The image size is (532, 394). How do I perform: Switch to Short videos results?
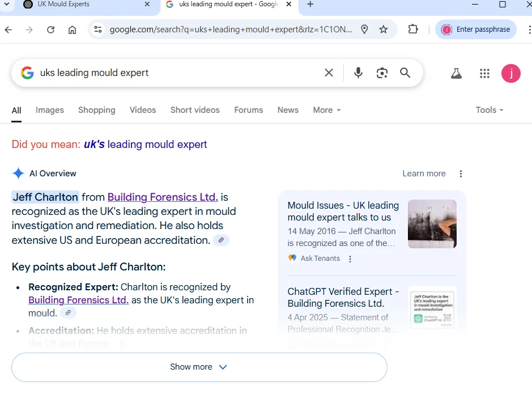coord(195,110)
